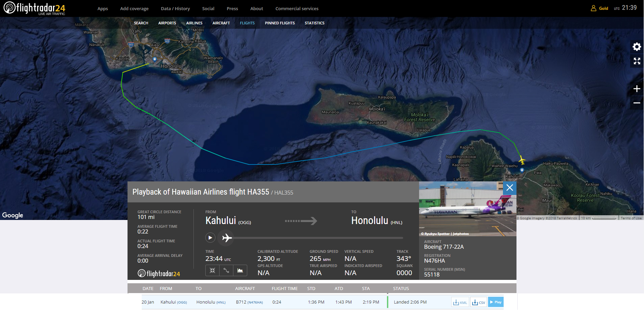This screenshot has width=644, height=310.
Task: Switch to AIRLINES tab
Action: coord(194,23)
